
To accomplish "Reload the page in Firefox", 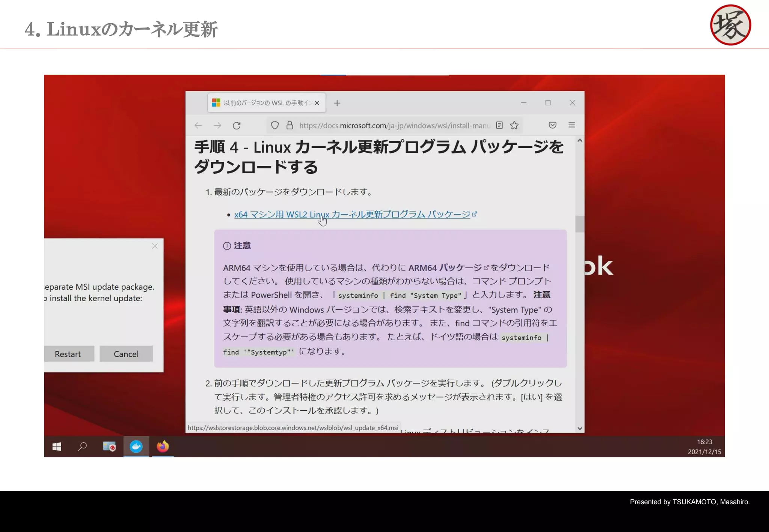I will point(237,125).
